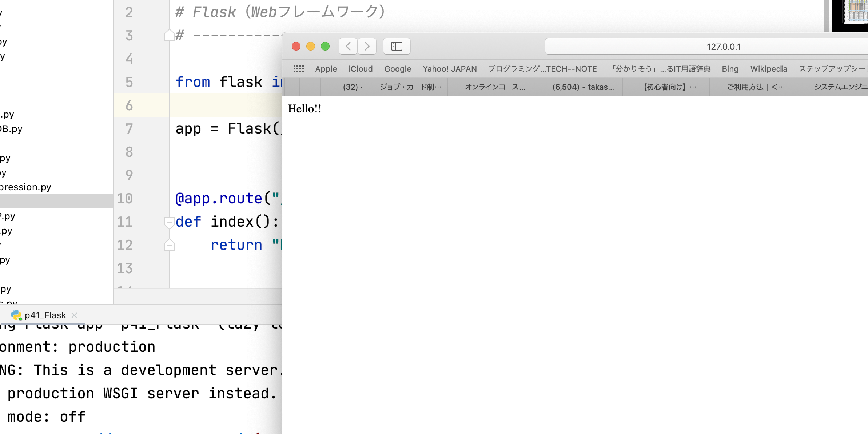The width and height of the screenshot is (868, 434).
Task: Open the favorites grid icon
Action: coord(298,69)
